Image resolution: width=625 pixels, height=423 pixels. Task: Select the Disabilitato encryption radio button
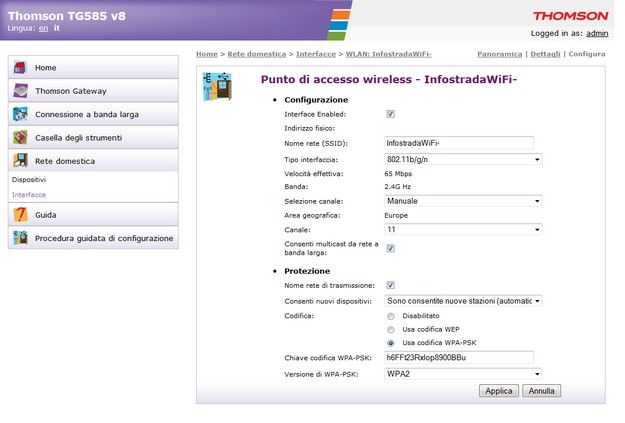click(391, 316)
